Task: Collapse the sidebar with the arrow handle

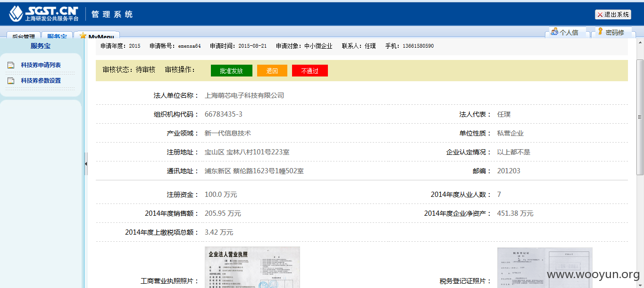Action: [x=86, y=164]
